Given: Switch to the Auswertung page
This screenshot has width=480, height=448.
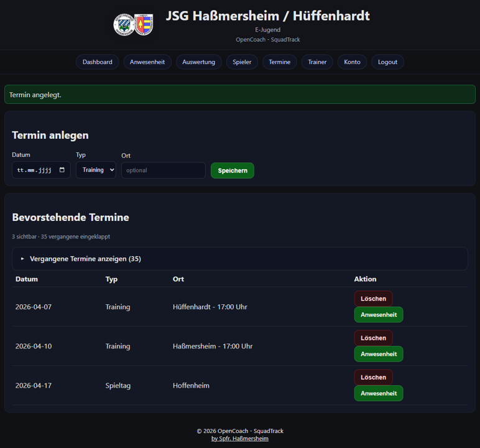Looking at the screenshot, I should click(199, 62).
